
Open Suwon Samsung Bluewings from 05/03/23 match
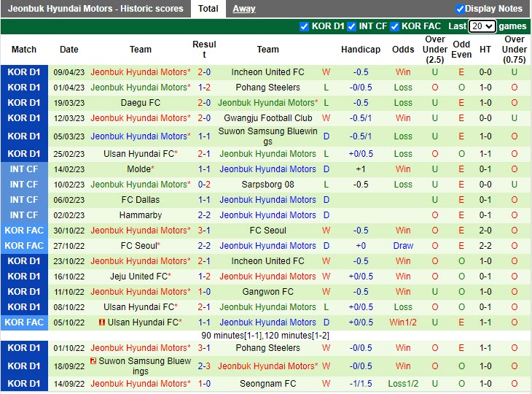click(x=267, y=136)
